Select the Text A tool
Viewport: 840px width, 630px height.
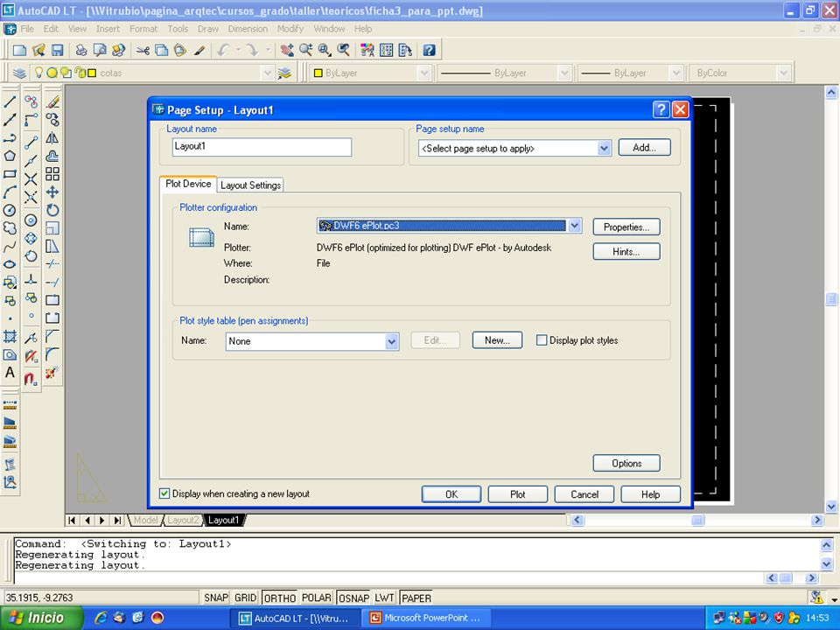click(x=10, y=373)
